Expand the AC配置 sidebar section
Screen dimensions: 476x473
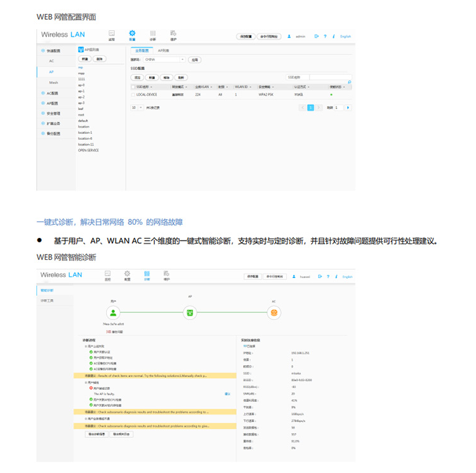click(x=52, y=93)
